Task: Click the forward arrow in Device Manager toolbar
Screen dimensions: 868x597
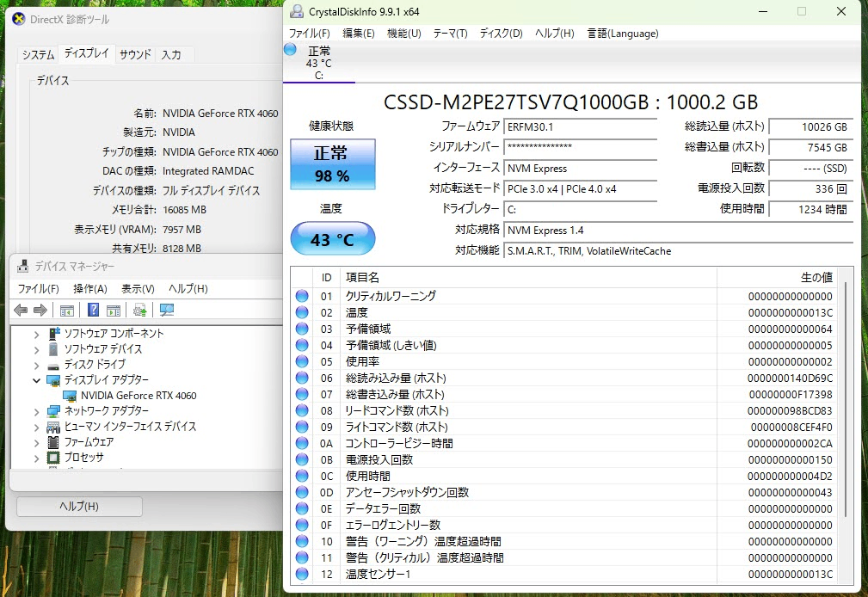Action: [x=40, y=311]
